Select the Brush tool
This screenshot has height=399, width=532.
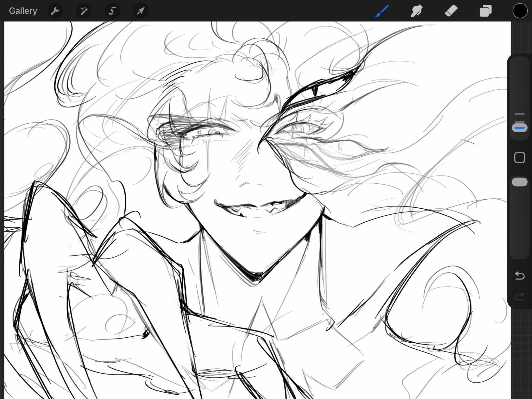coord(382,11)
